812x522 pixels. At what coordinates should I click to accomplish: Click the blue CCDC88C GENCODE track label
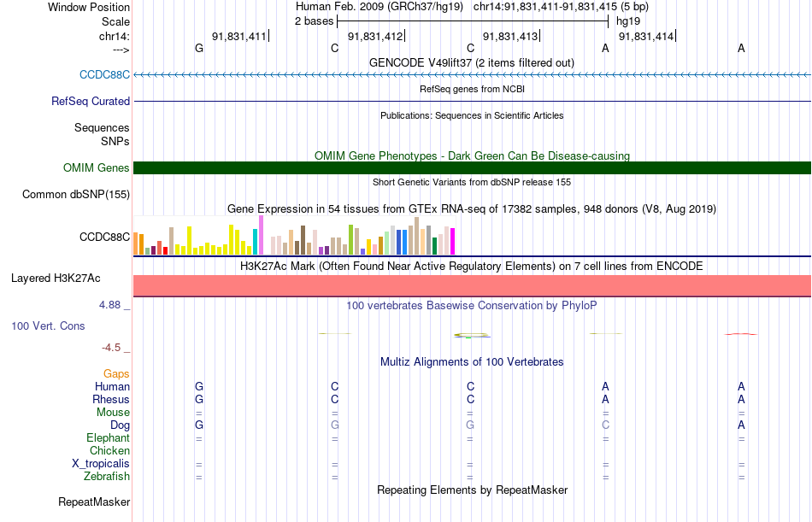click(104, 74)
